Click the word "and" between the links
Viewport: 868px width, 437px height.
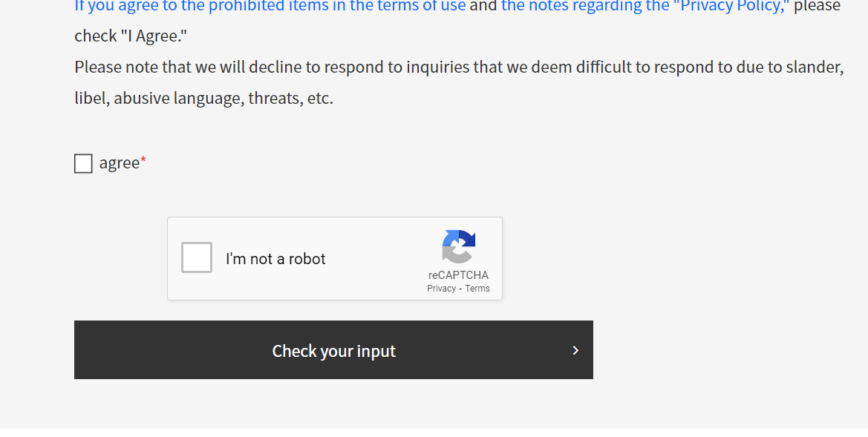(x=483, y=7)
